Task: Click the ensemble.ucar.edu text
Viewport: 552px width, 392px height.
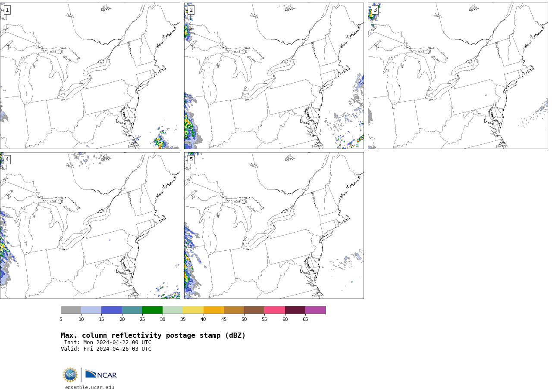Action: [x=90, y=388]
